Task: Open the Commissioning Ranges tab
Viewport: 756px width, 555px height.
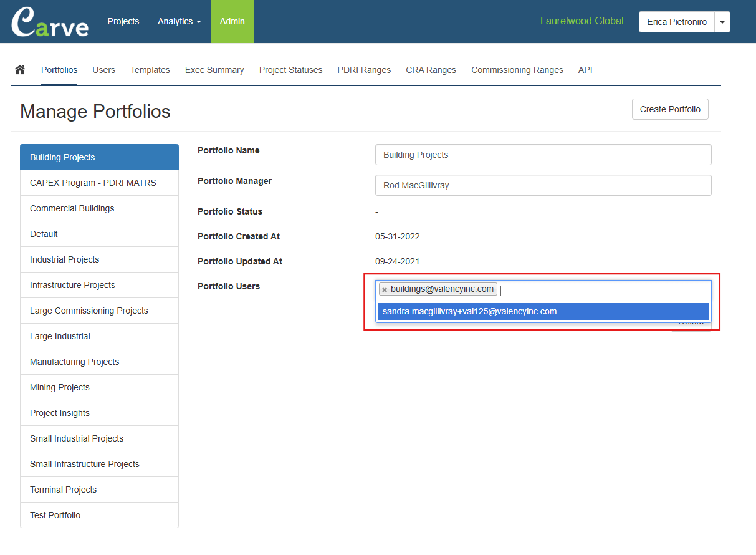Action: point(517,70)
